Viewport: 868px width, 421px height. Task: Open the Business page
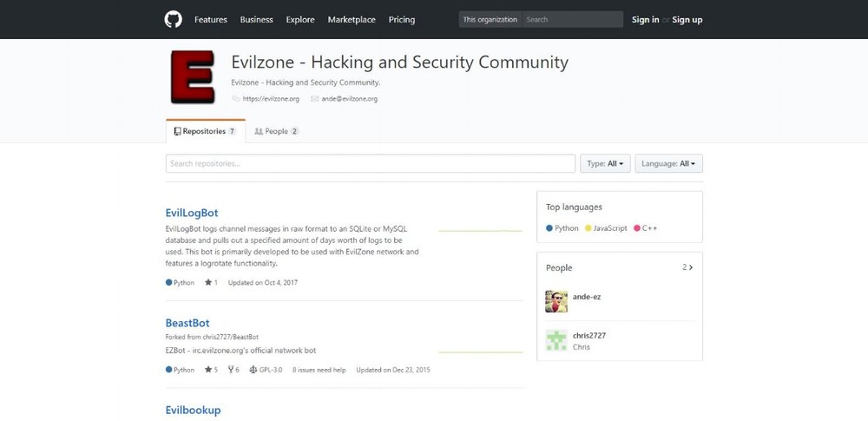(256, 19)
